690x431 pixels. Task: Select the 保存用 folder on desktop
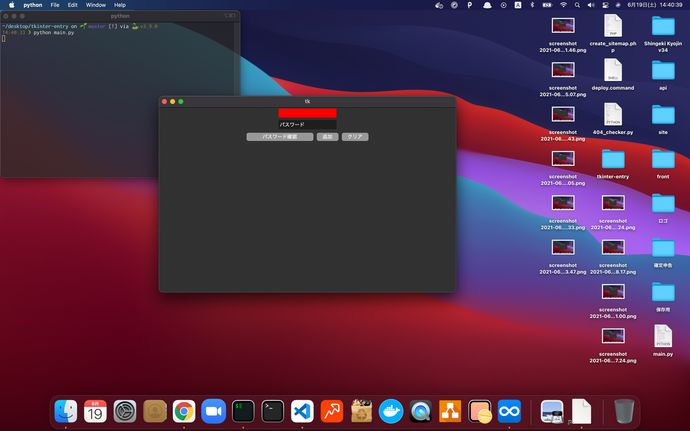(663, 292)
